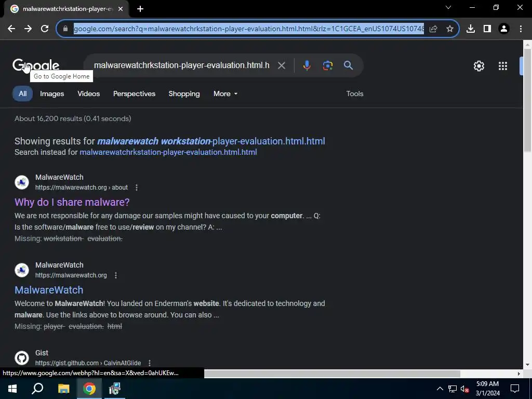This screenshot has width=532, height=399.
Task: Clear the search box with the X icon
Action: 281,65
